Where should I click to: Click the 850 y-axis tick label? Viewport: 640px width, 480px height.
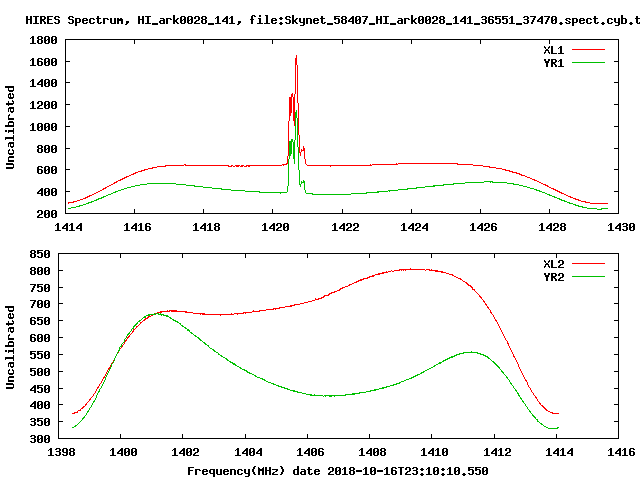click(x=40, y=254)
